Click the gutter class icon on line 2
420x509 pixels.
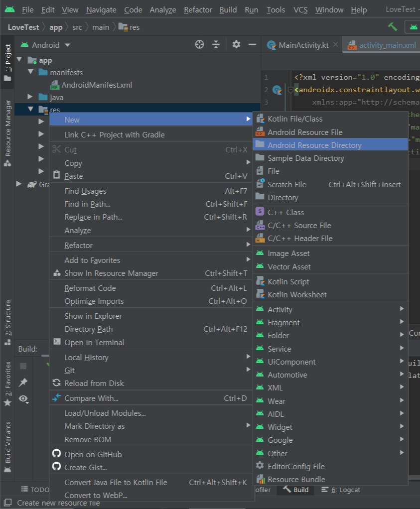tap(277, 90)
